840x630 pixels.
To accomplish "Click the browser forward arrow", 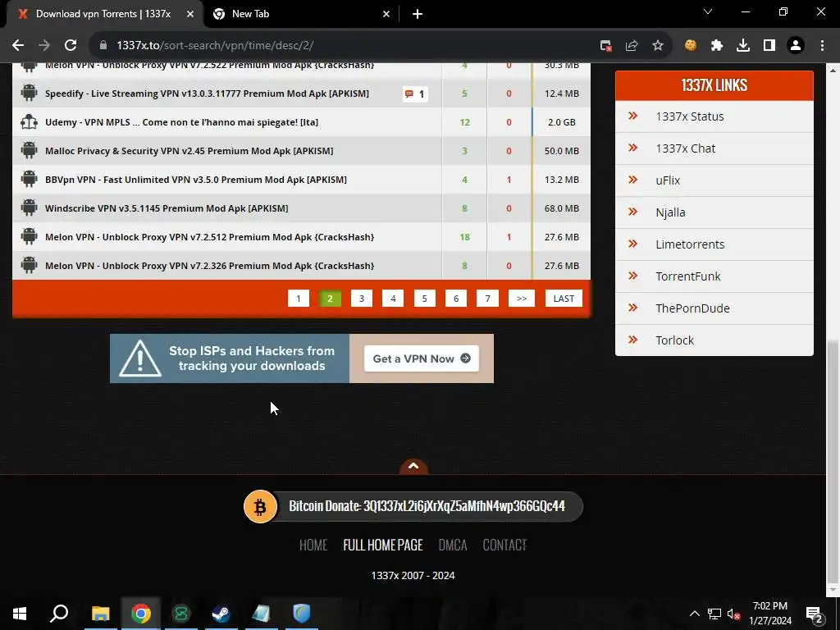I will pyautogui.click(x=44, y=46).
